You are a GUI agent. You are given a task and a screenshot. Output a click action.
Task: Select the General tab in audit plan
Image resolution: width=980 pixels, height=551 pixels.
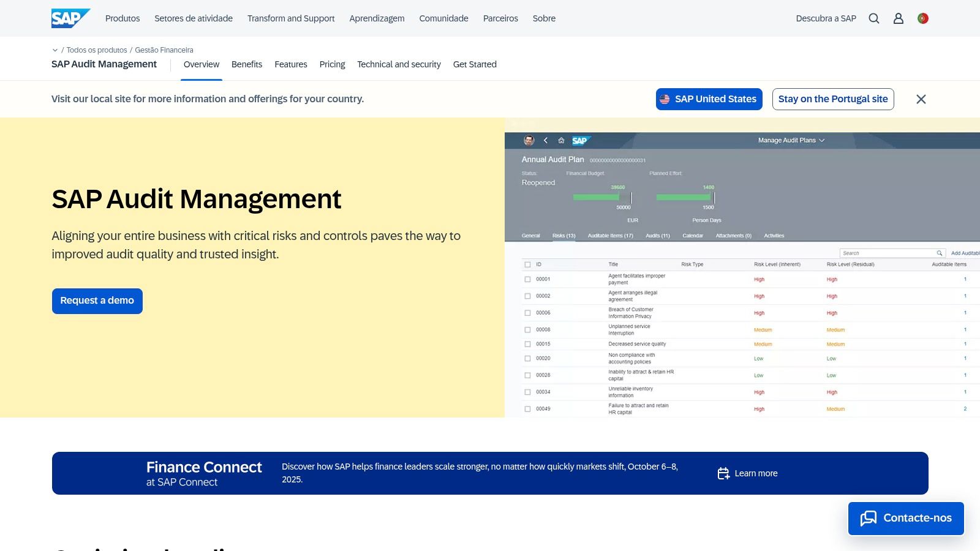point(530,236)
